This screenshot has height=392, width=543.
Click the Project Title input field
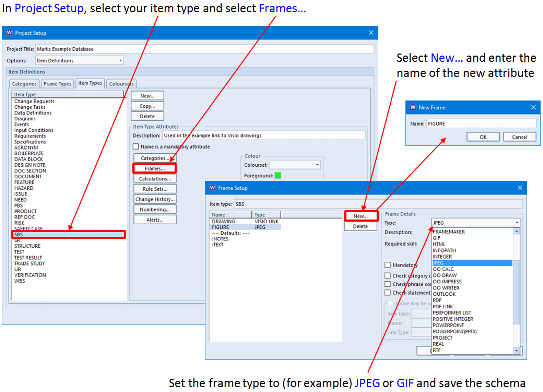point(205,49)
